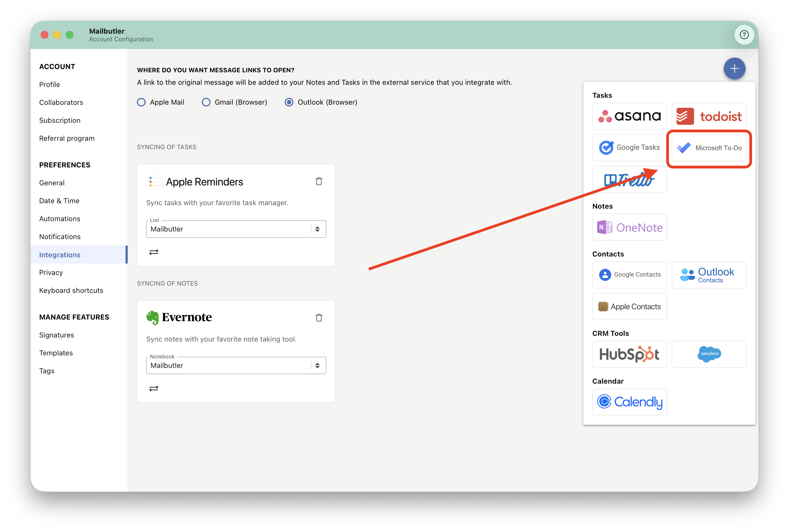Click the 'Contacts' section label in popup
This screenshot has width=789, height=532.
pyautogui.click(x=608, y=254)
